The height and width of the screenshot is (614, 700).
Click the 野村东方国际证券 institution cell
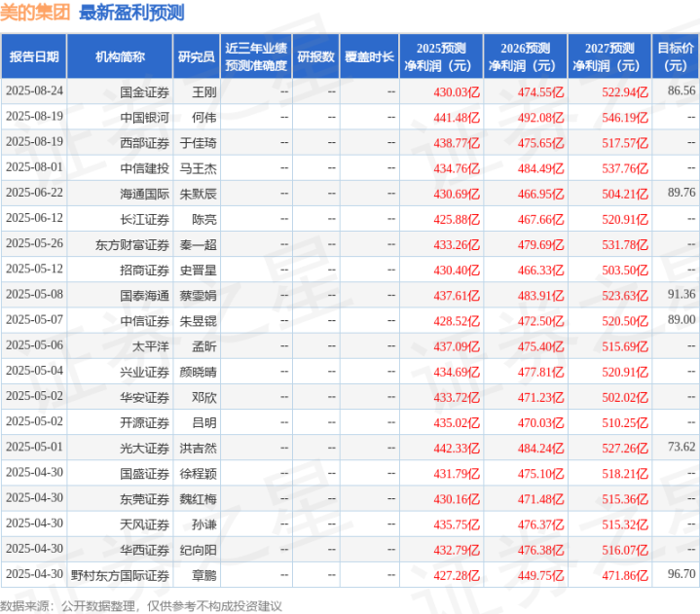click(120, 576)
